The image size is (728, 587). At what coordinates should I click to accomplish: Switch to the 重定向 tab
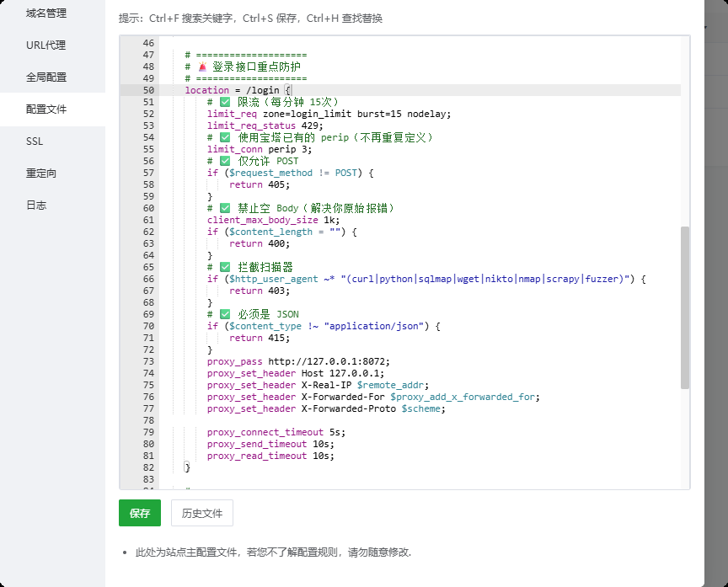41,173
